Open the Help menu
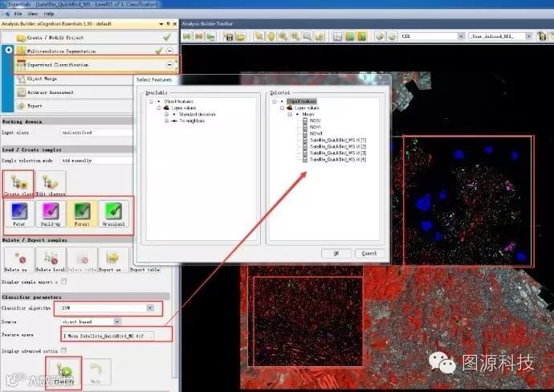This screenshot has width=554, height=392. tap(49, 14)
